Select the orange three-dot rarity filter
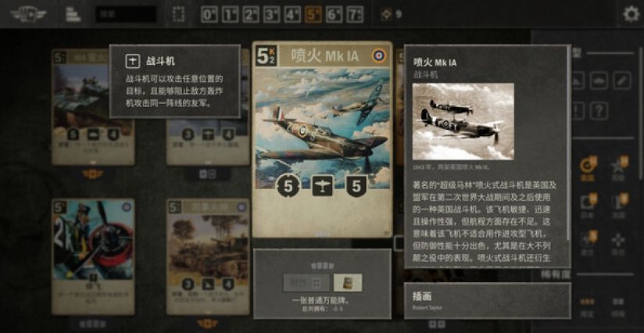Screen dimensions: 644x333 [587, 304]
